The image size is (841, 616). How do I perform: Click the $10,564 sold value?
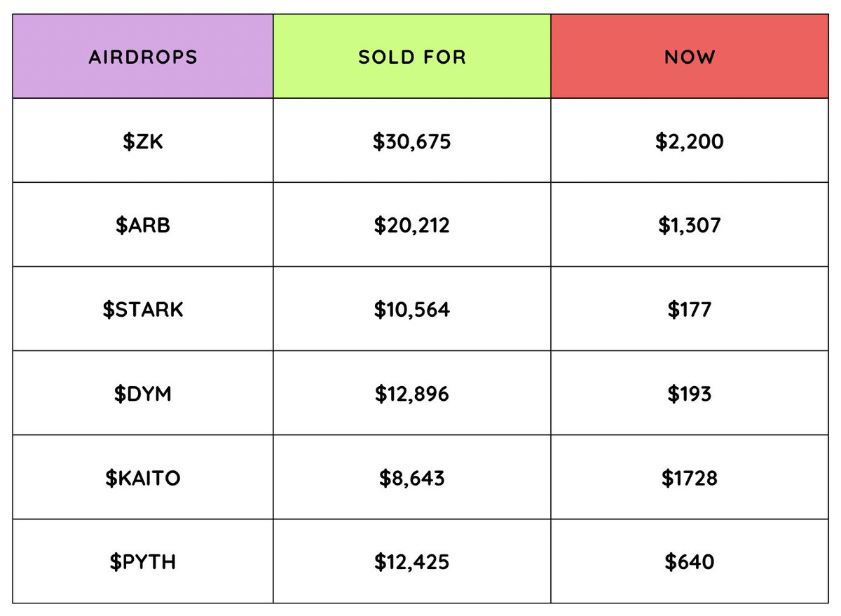click(412, 310)
